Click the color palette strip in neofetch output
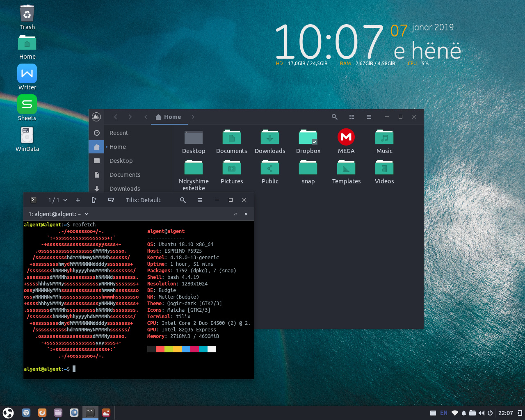The image size is (525, 420). tap(181, 349)
